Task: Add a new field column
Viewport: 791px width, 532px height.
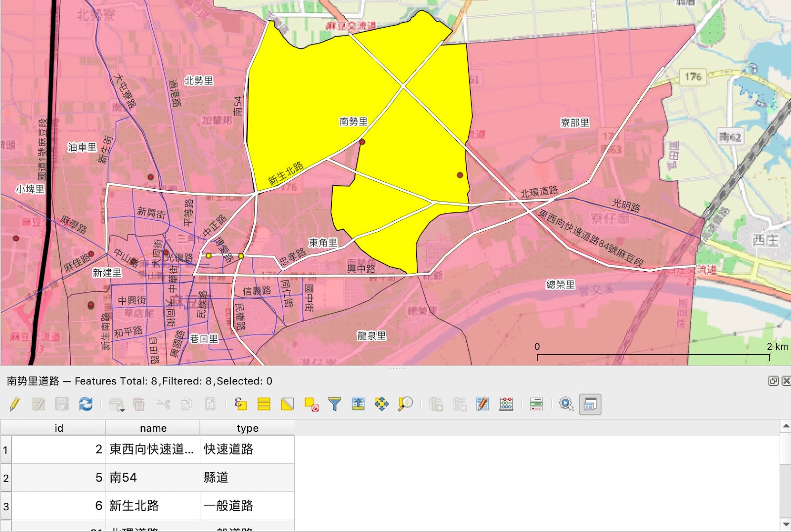Action: 436,405
